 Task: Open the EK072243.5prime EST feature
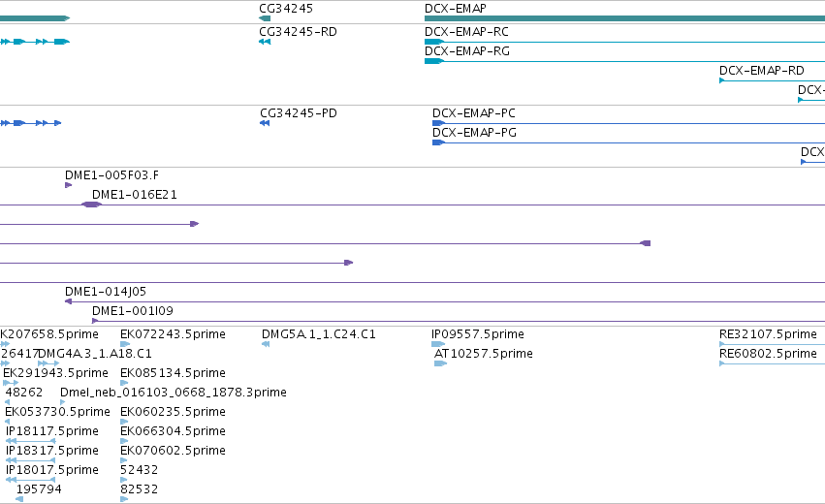coord(125,344)
